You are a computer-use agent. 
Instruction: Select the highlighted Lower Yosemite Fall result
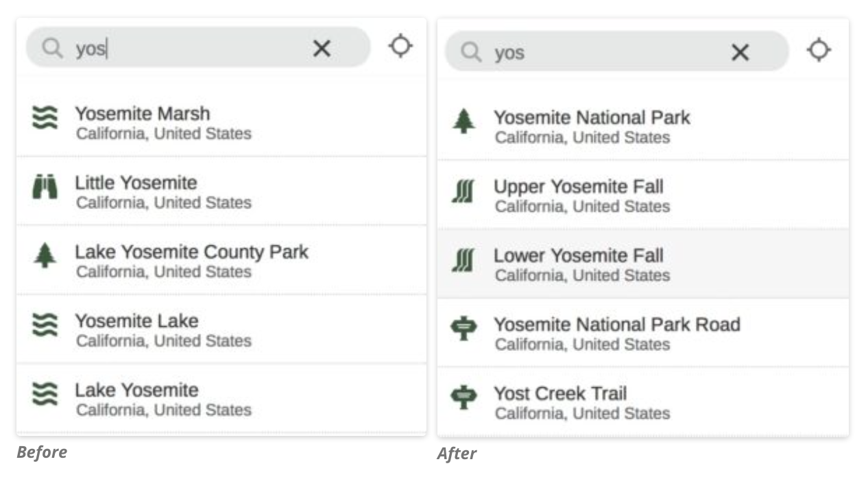pos(643,264)
